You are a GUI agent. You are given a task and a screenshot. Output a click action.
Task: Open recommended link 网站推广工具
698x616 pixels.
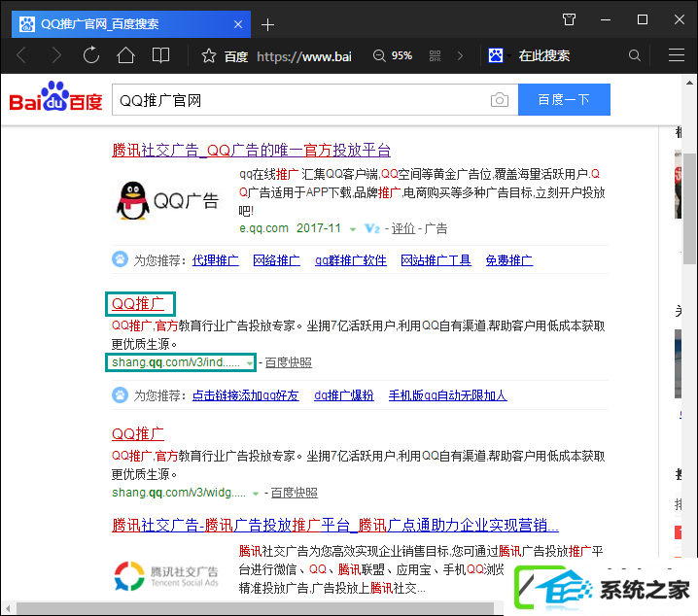436,260
